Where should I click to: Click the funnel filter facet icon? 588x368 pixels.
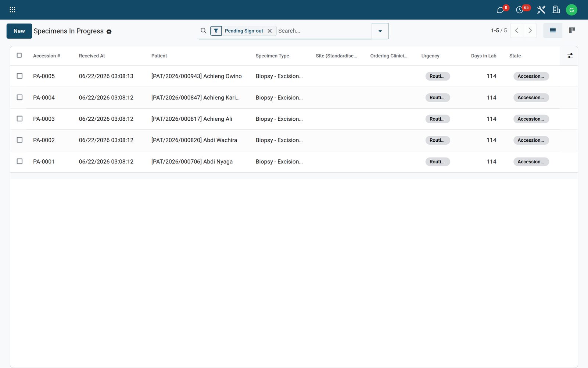[x=216, y=31]
